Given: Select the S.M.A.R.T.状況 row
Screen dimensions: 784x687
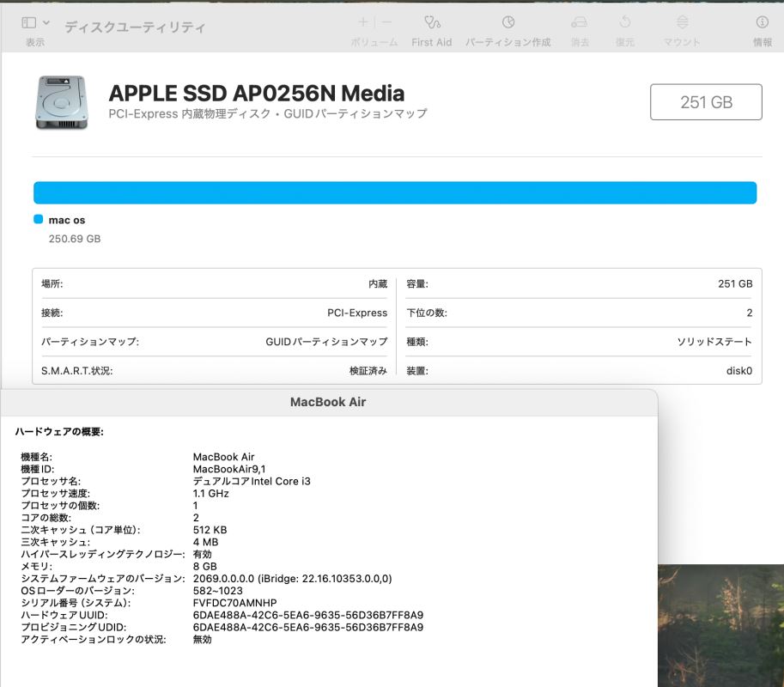Looking at the screenshot, I should pos(214,371).
